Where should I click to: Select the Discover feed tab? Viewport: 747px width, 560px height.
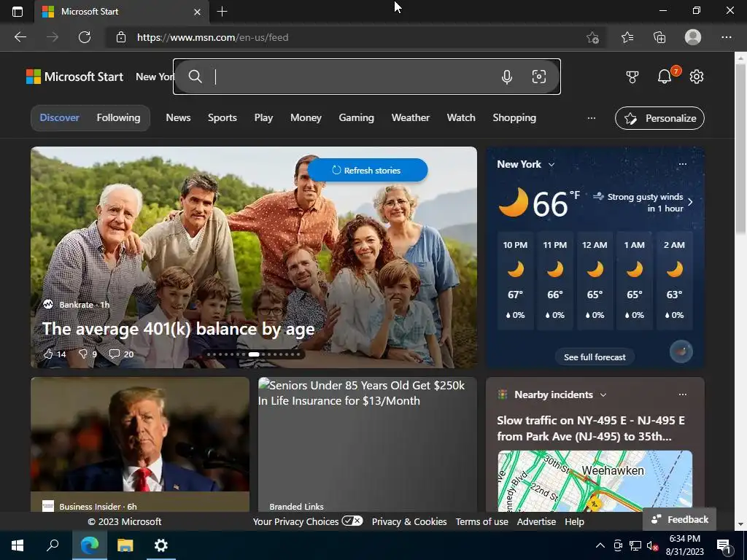(60, 117)
